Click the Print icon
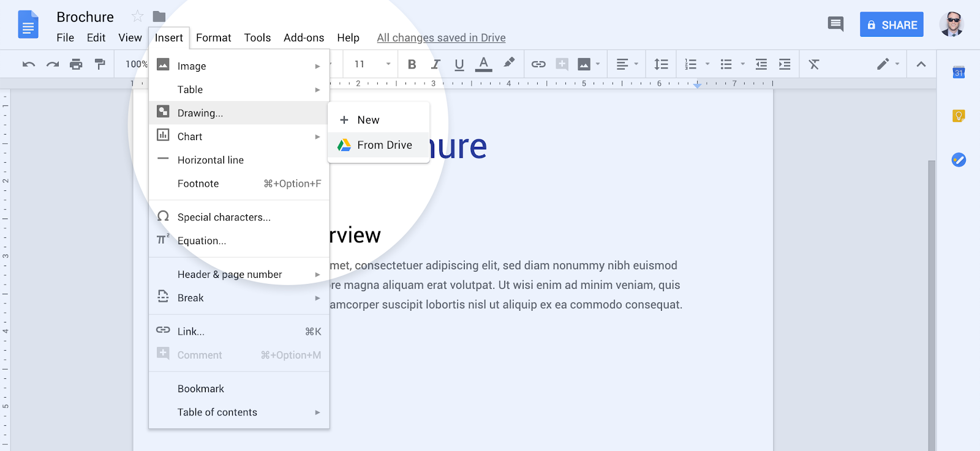Viewport: 980px width, 451px height. point(76,64)
